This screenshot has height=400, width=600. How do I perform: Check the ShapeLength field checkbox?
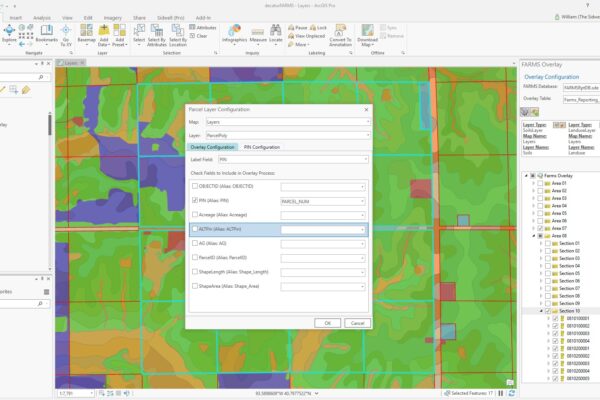(x=195, y=272)
